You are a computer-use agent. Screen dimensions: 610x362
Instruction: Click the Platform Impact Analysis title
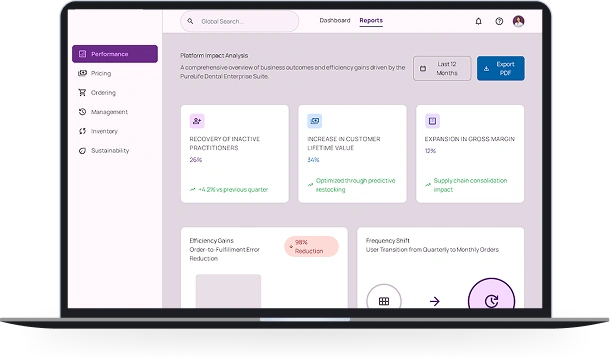(x=214, y=56)
